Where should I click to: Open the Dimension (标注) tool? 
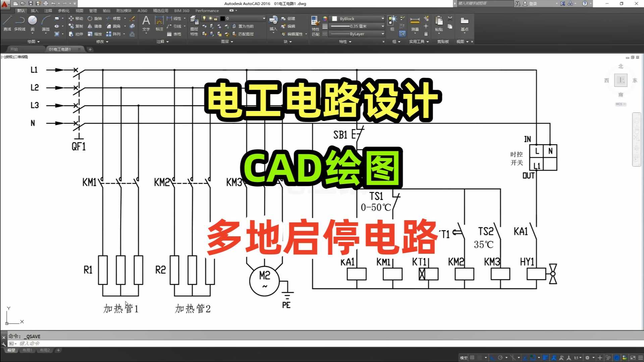click(x=159, y=23)
